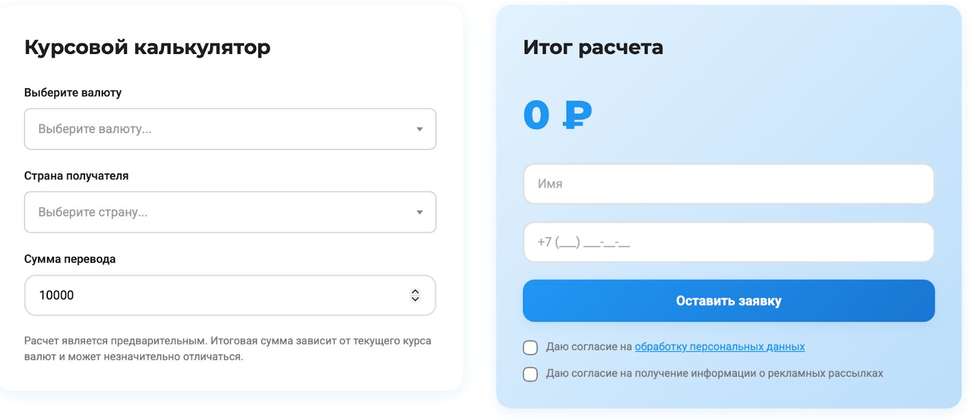Click the Курсовой калькулятор heading

146,47
